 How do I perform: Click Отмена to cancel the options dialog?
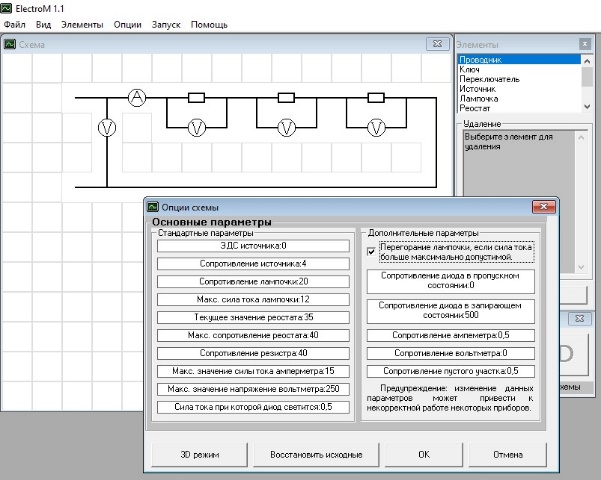click(x=508, y=454)
